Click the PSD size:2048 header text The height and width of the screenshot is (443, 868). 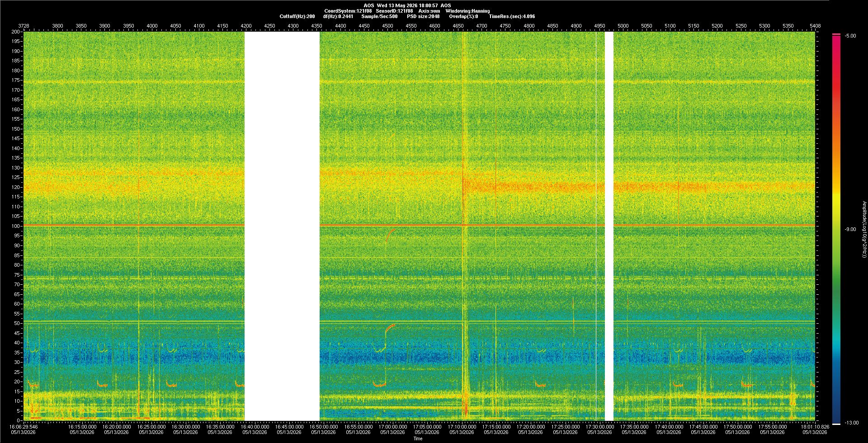(x=423, y=16)
